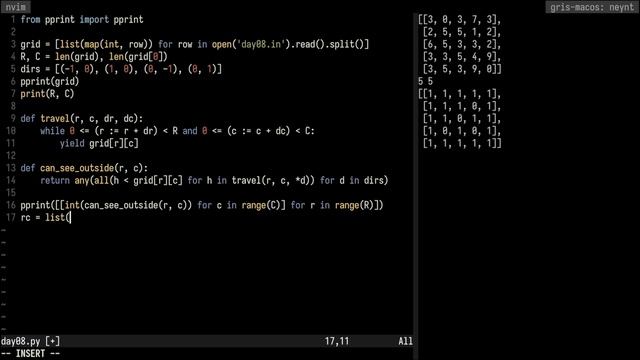Click output row '[2, 5, 5, 1, 2],'
The image size is (640, 360).
coord(462,32)
